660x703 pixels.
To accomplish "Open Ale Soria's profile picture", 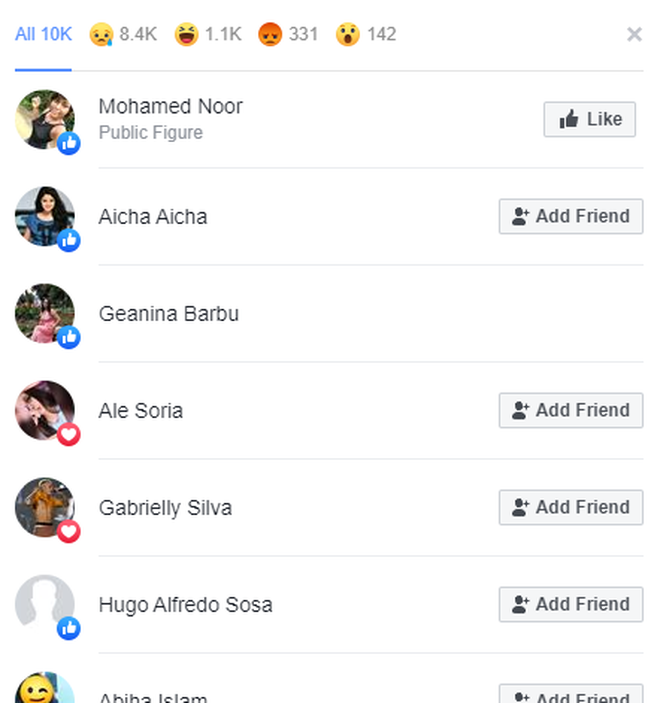I will tap(45, 410).
